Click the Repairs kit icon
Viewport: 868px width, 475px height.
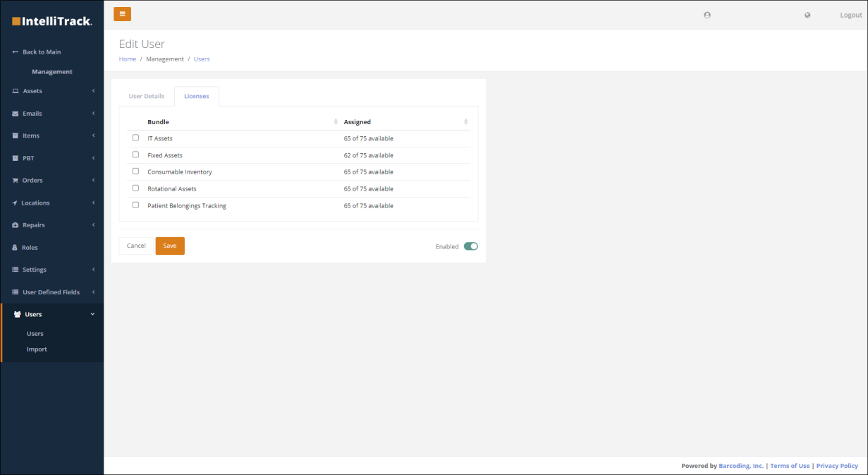16,225
